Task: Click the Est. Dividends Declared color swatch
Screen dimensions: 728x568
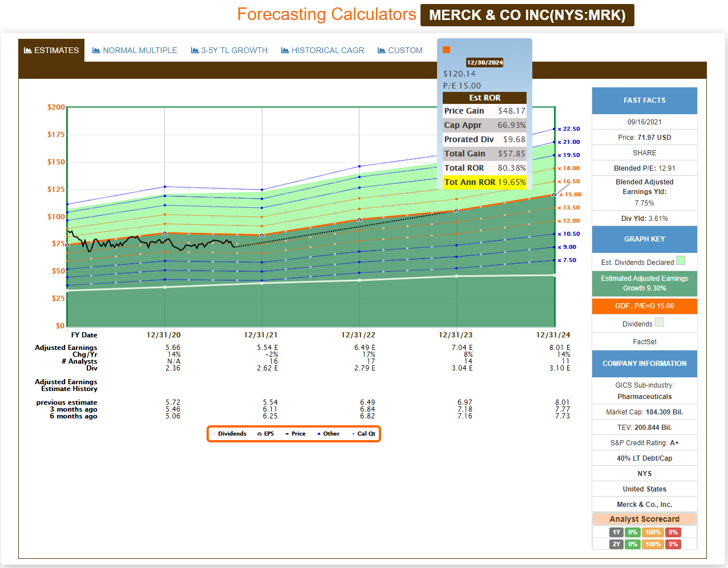Action: 680,261
